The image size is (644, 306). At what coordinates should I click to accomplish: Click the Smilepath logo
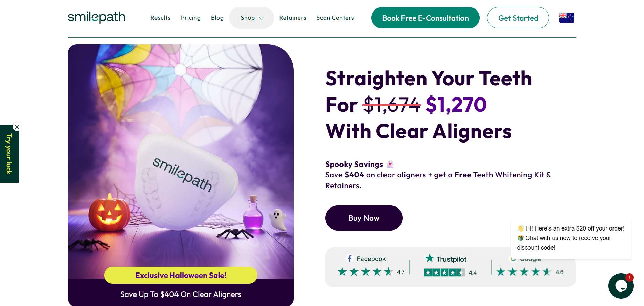coord(97,17)
